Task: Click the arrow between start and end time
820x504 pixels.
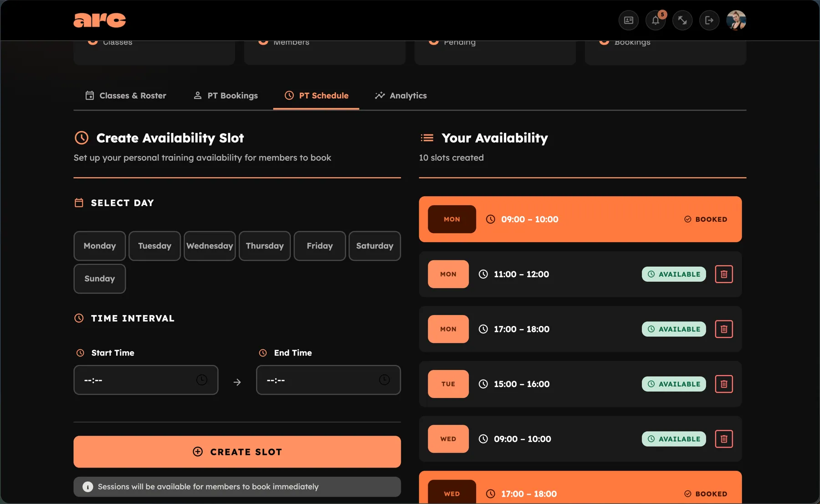Action: tap(237, 382)
